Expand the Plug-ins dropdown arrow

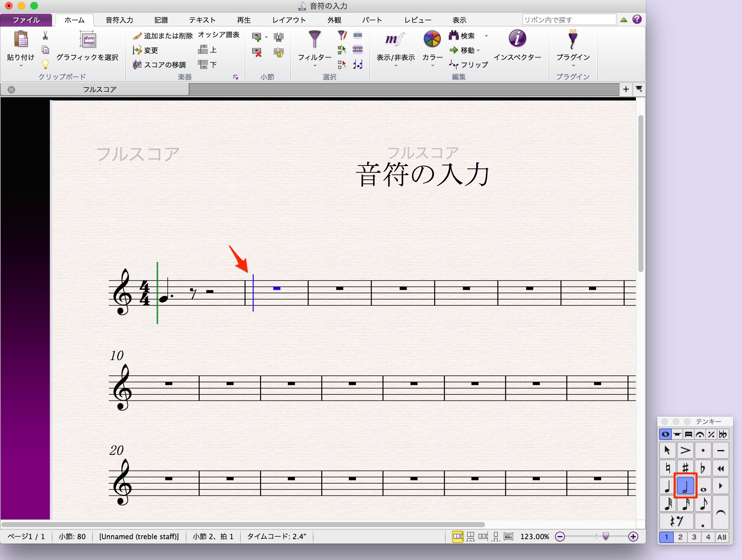click(x=573, y=66)
